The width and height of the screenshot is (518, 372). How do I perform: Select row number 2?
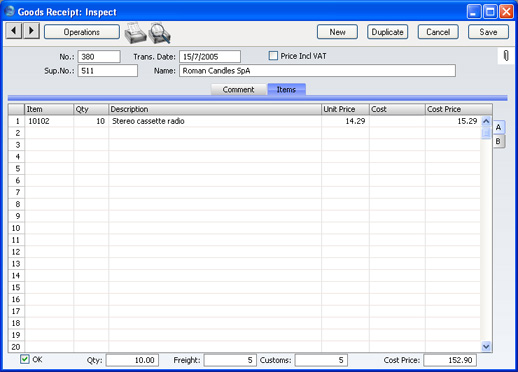17,133
